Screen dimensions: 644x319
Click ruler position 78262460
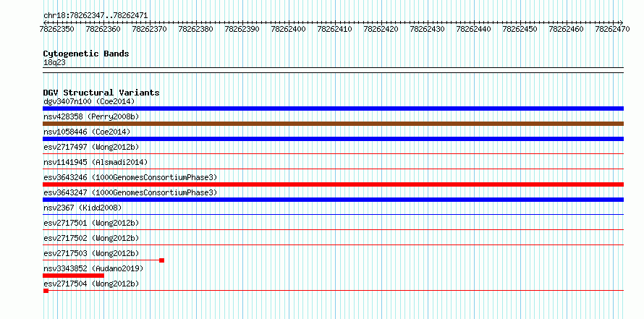click(566, 29)
